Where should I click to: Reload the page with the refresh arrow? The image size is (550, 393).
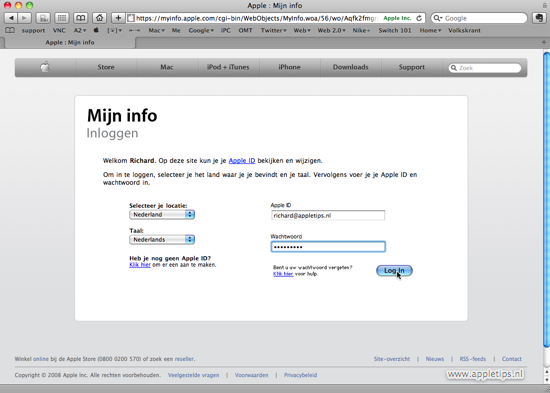419,18
